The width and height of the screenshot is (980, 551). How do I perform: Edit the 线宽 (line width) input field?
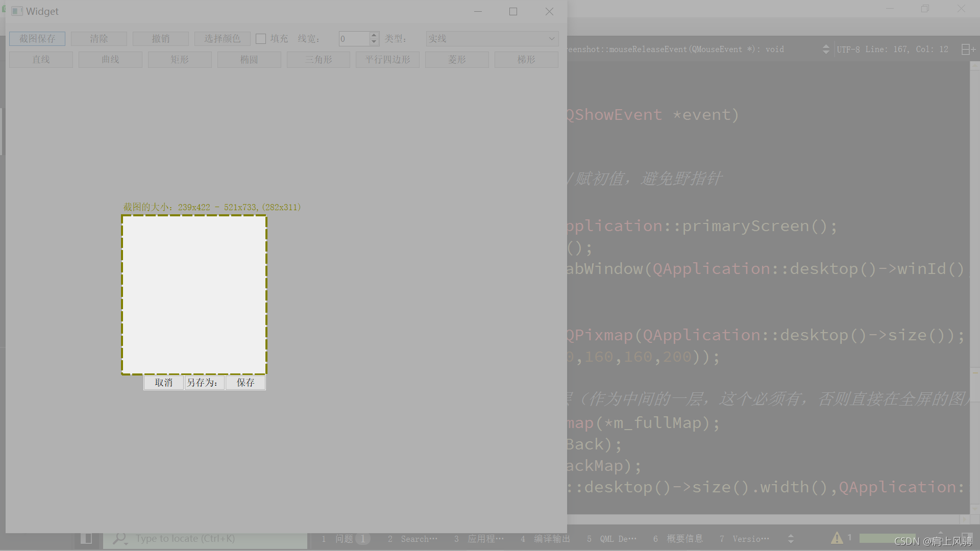[x=353, y=38]
